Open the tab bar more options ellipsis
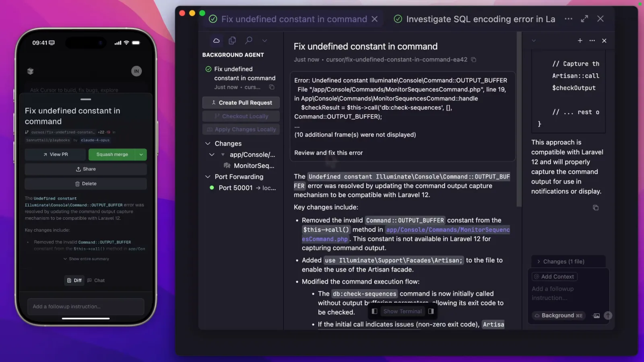Viewport: 644px width, 362px height. click(x=568, y=19)
